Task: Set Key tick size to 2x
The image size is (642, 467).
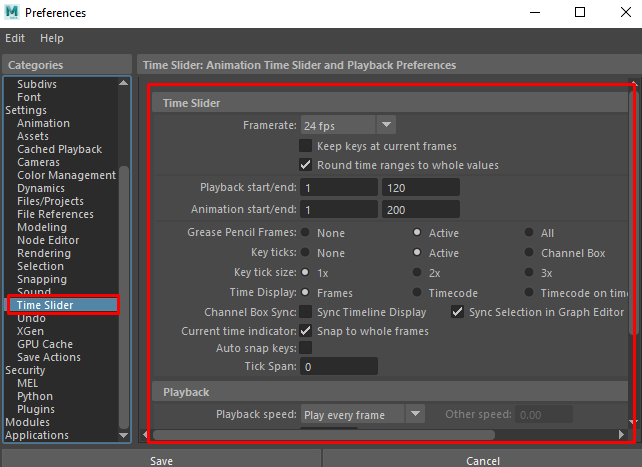Action: coord(417,273)
